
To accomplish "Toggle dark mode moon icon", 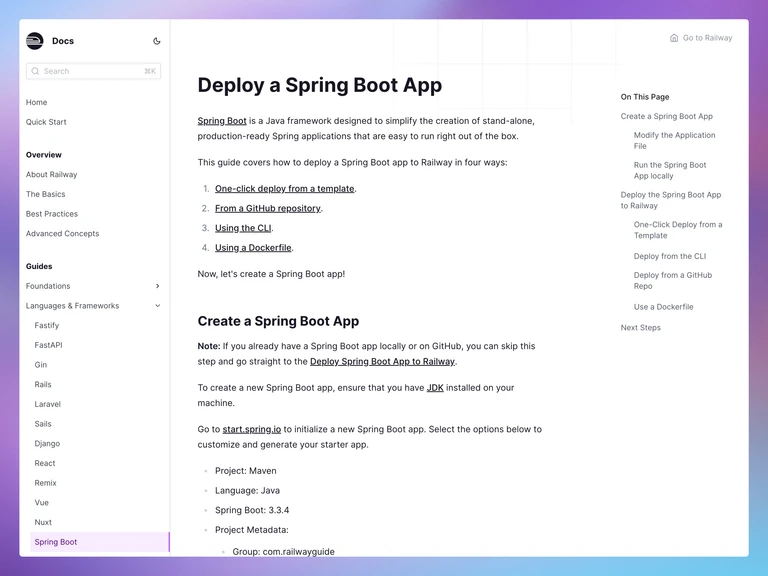I will coord(157,41).
